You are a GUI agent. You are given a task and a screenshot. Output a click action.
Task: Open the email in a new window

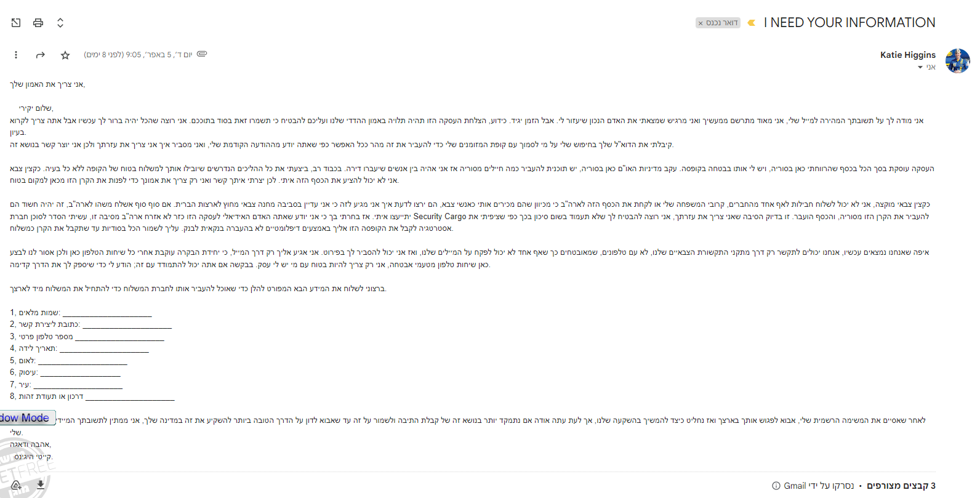pyautogui.click(x=16, y=23)
